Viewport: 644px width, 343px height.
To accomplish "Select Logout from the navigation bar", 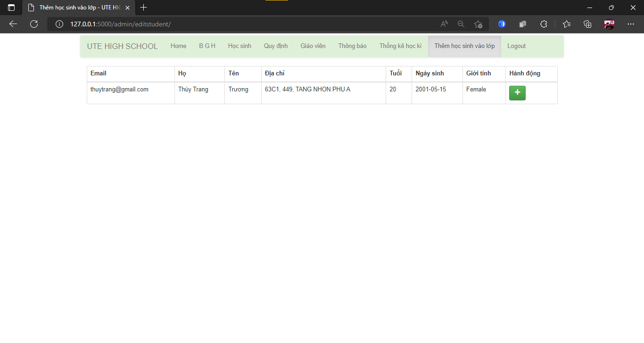I will tap(516, 46).
